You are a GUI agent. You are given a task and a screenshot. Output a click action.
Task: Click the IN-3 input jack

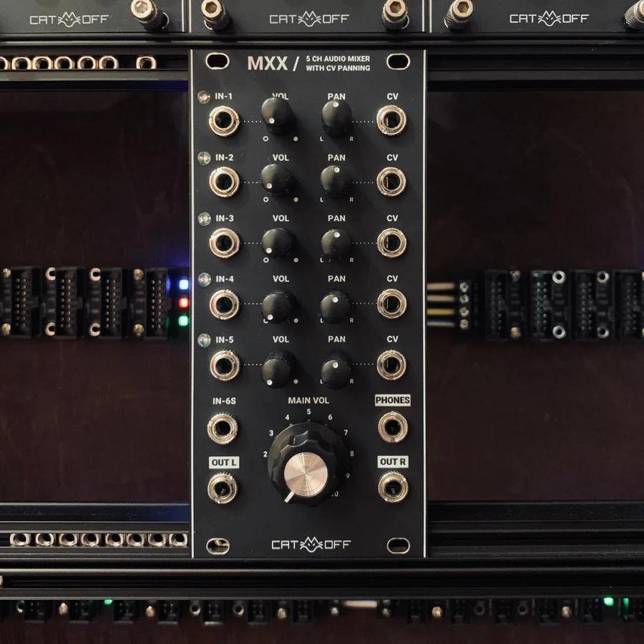tap(224, 243)
